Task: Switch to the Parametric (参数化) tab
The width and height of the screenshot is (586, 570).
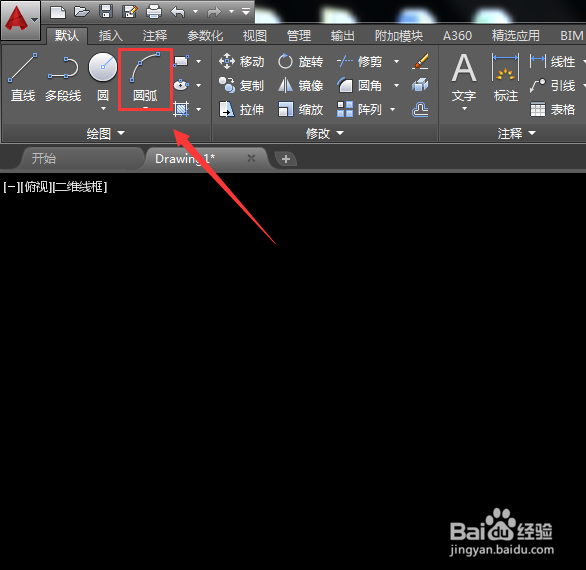Action: [x=205, y=36]
